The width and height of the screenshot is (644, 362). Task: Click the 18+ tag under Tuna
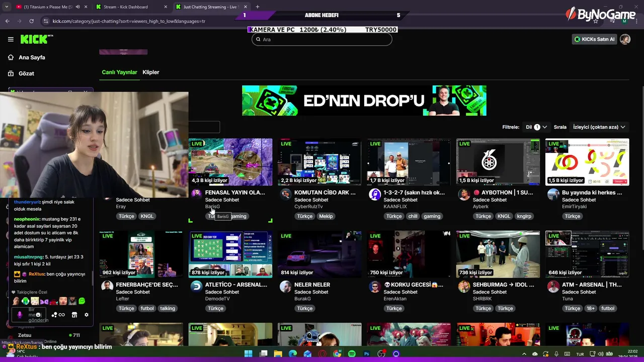pyautogui.click(x=591, y=308)
